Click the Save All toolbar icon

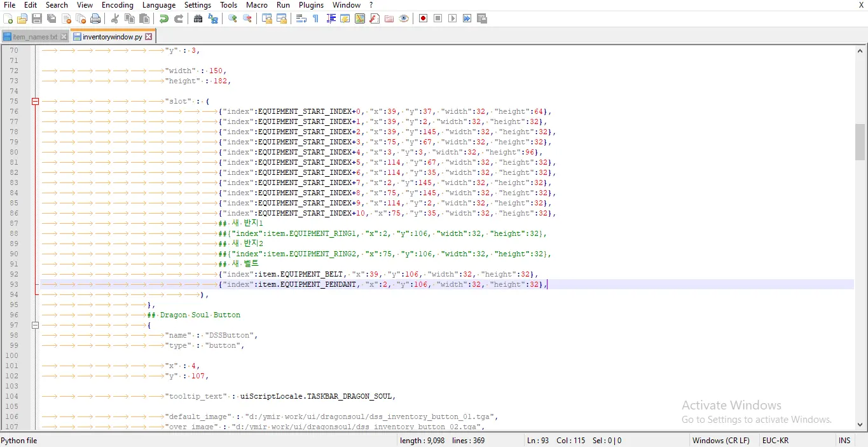tap(52, 18)
